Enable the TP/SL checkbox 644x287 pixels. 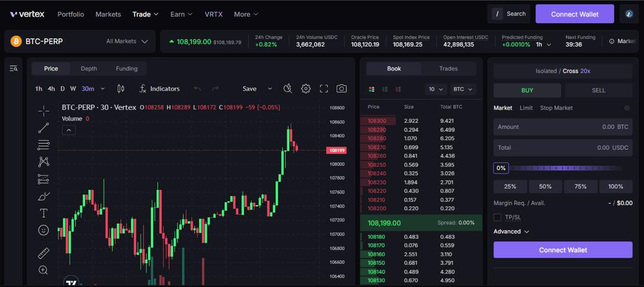498,217
